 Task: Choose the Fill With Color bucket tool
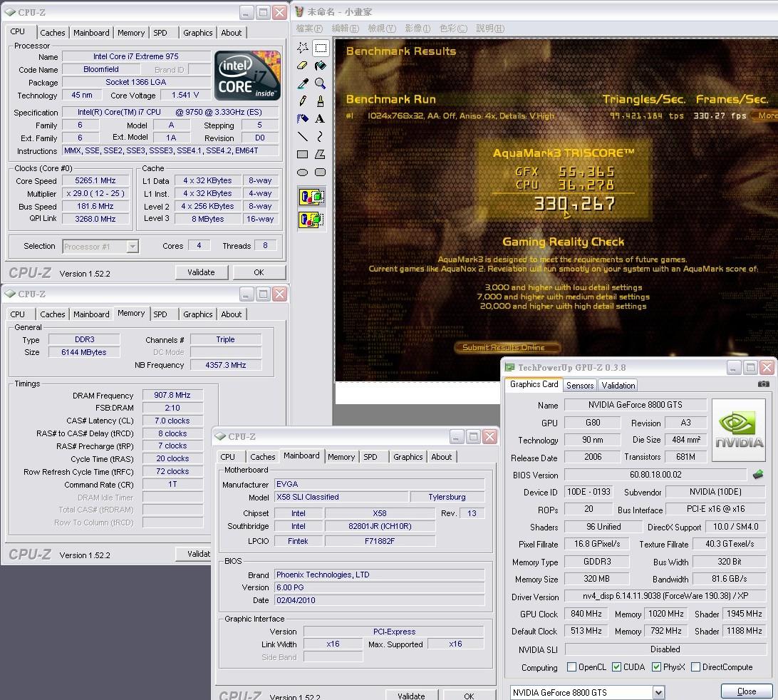point(321,66)
